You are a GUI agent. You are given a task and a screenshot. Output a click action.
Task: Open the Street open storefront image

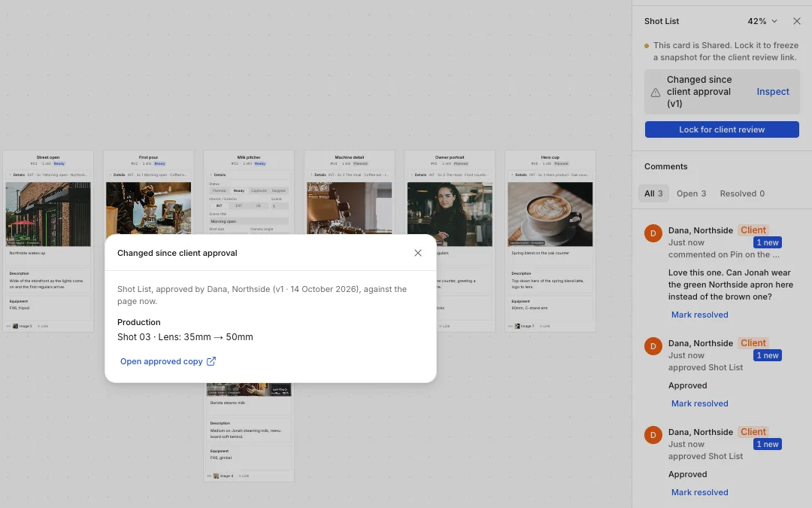click(48, 214)
